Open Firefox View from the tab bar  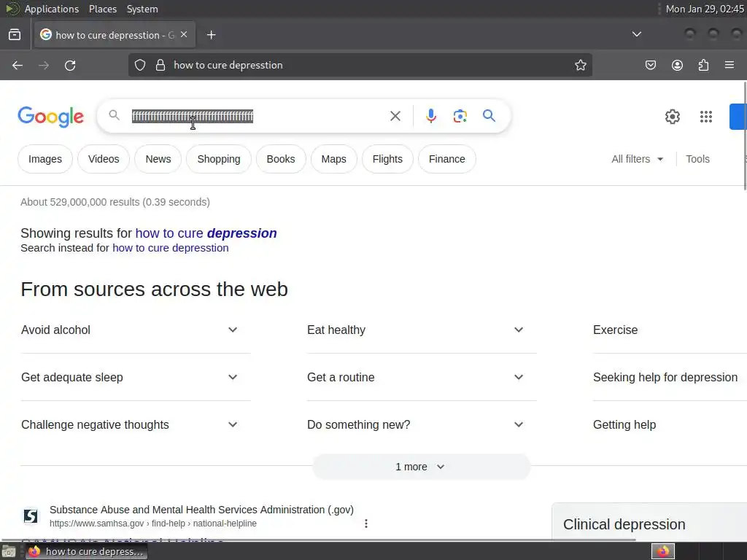pos(15,35)
